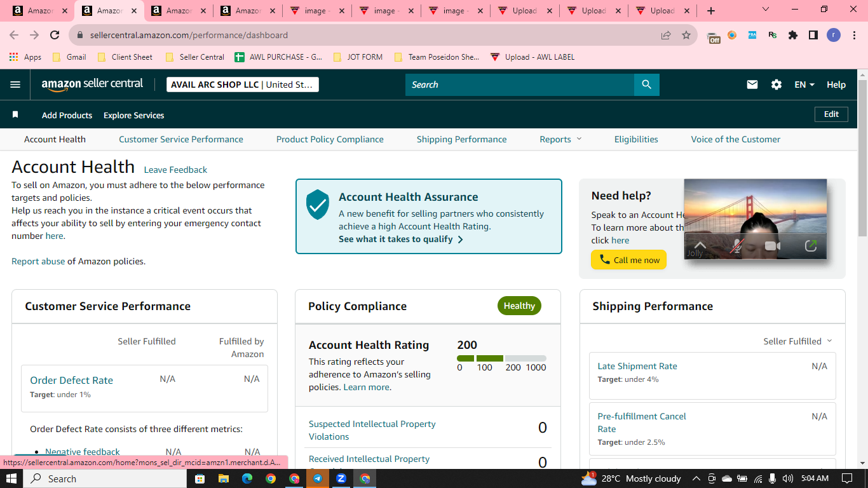Open File Explorer from the taskbar
The height and width of the screenshot is (488, 868).
[223, 478]
